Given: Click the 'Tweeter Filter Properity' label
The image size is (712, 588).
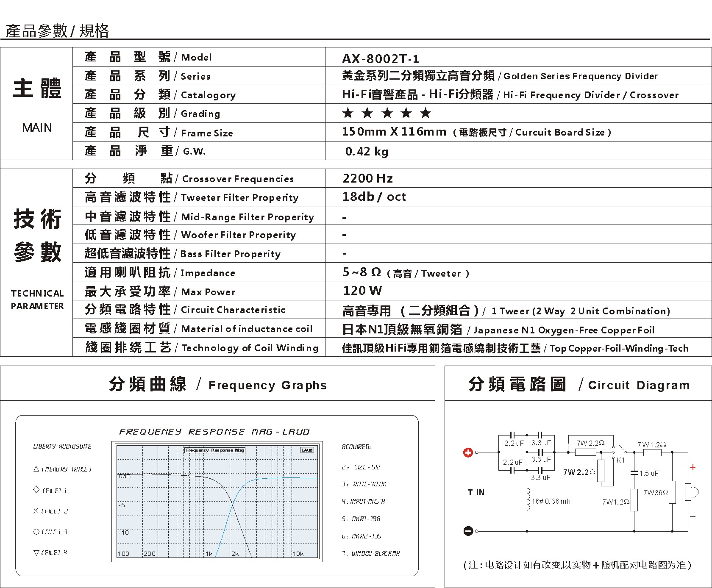Looking at the screenshot, I should coord(239,197).
